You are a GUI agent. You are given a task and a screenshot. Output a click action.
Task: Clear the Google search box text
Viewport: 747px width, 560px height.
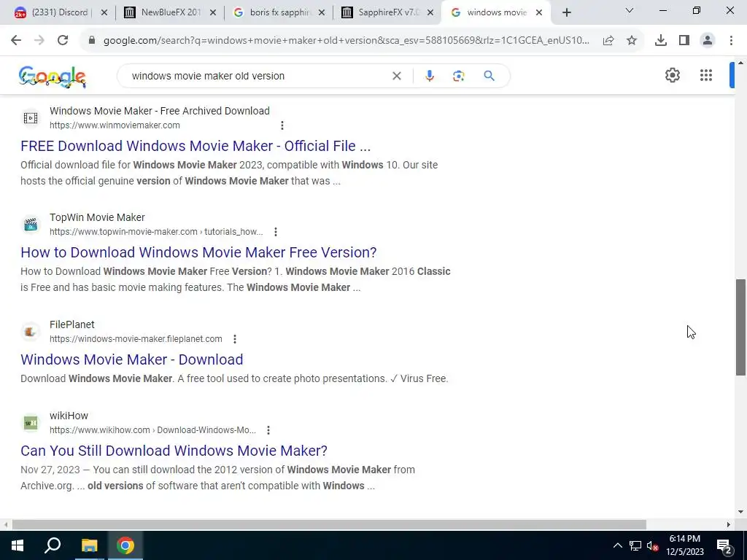pos(396,76)
